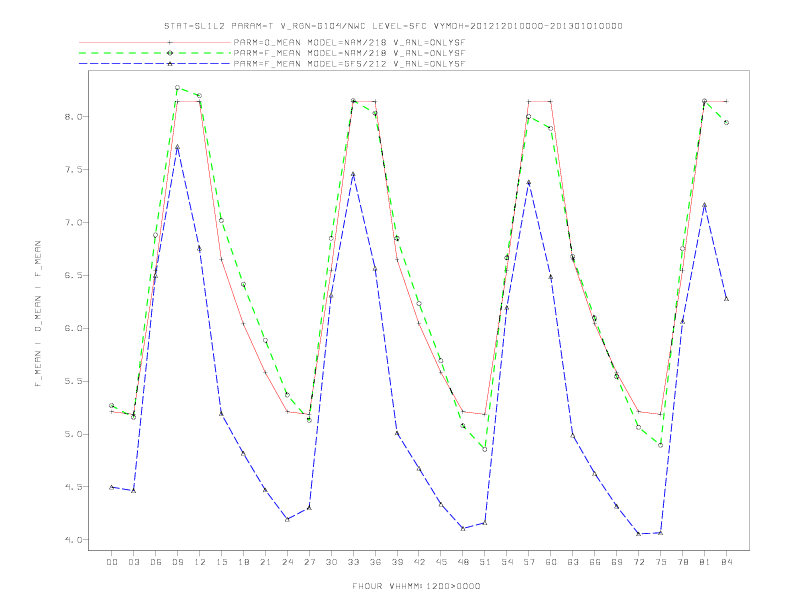The width and height of the screenshot is (792, 612).
Task: Click the x-axis label FHOUR VHHMM:1200>0000
Action: click(416, 586)
